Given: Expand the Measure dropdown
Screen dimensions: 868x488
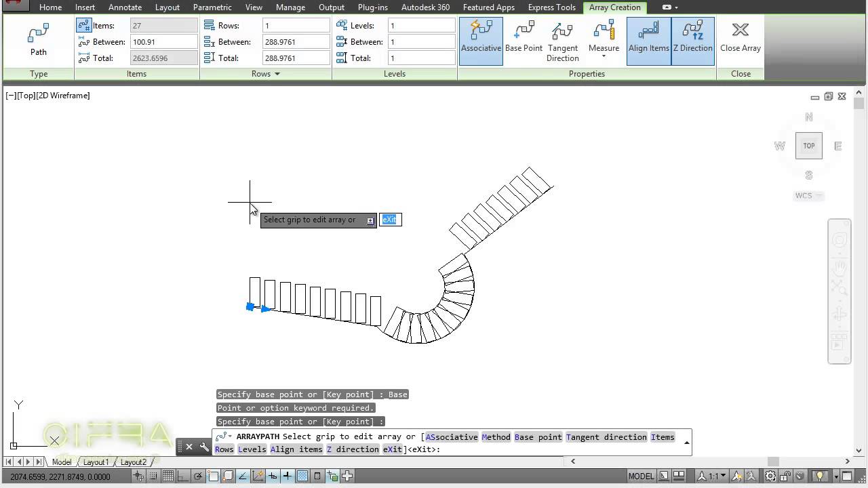Looking at the screenshot, I should click(604, 56).
